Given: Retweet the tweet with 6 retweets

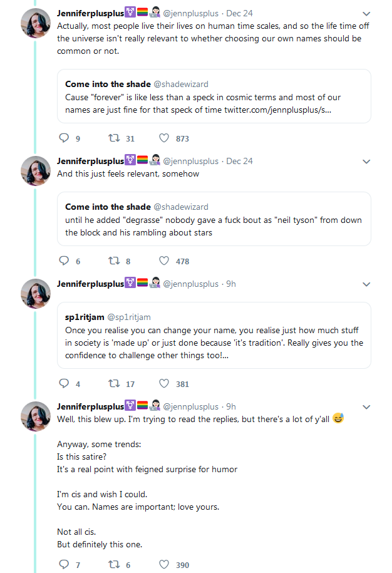Looking at the screenshot, I should coord(114,565).
